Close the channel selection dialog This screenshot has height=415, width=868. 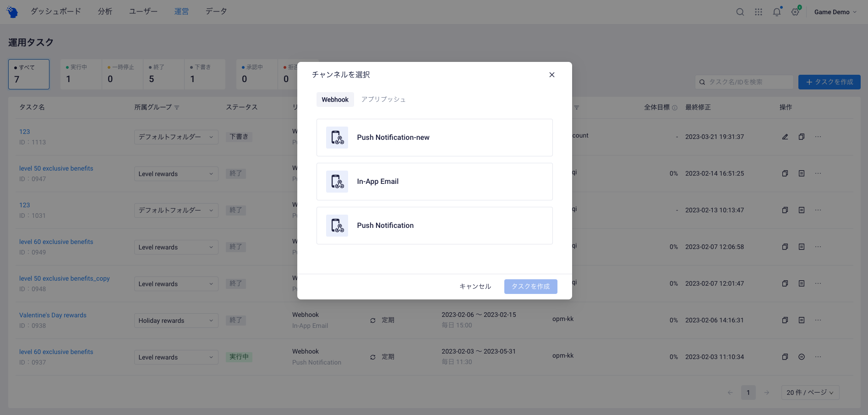[552, 75]
